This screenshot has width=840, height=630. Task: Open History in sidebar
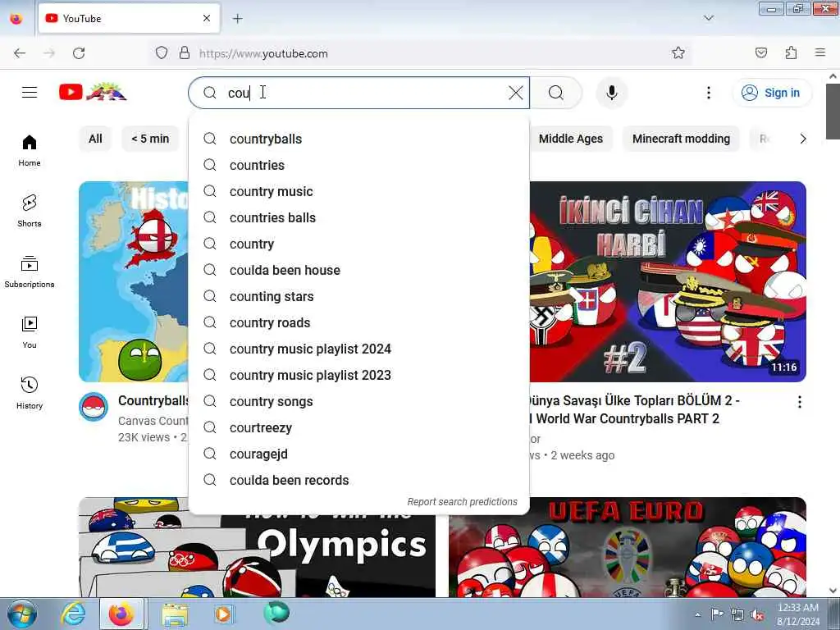tap(30, 393)
